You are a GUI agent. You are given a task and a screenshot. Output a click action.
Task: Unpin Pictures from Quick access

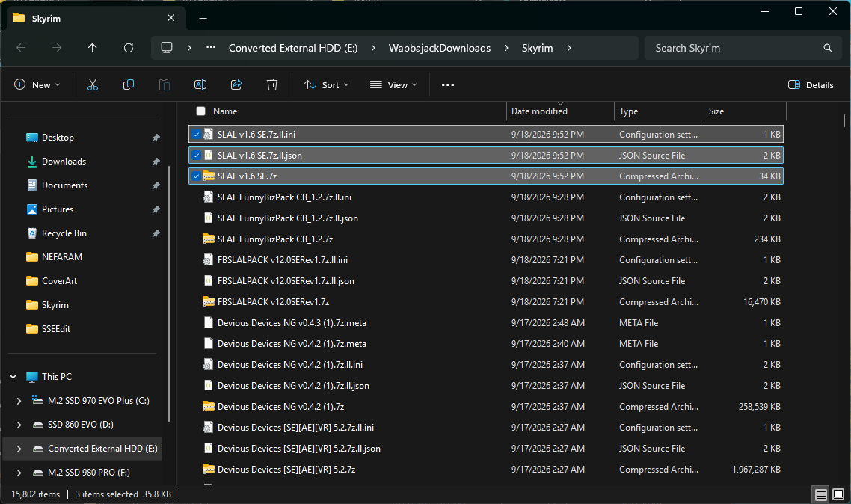pyautogui.click(x=156, y=209)
